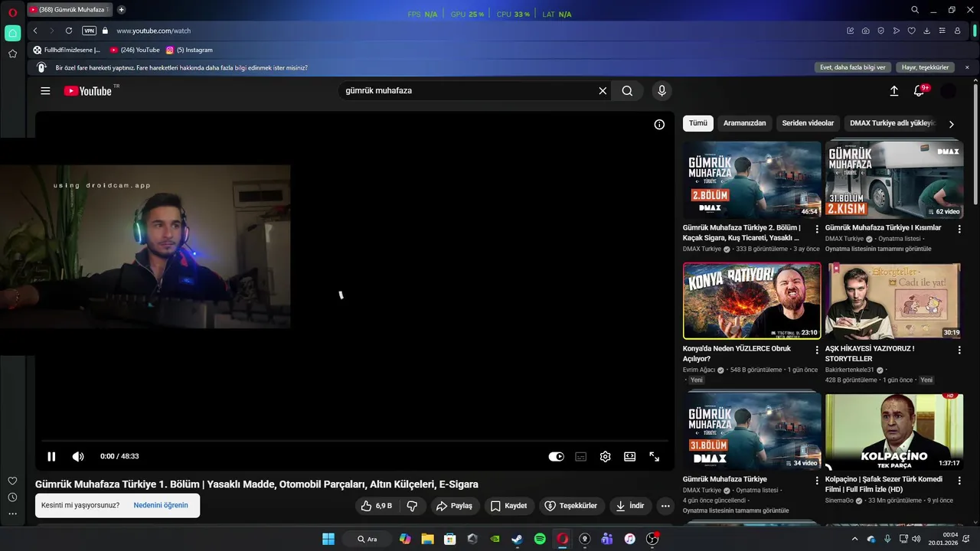The width and height of the screenshot is (980, 551).
Task: Open Opera downloads icon
Action: tap(926, 31)
